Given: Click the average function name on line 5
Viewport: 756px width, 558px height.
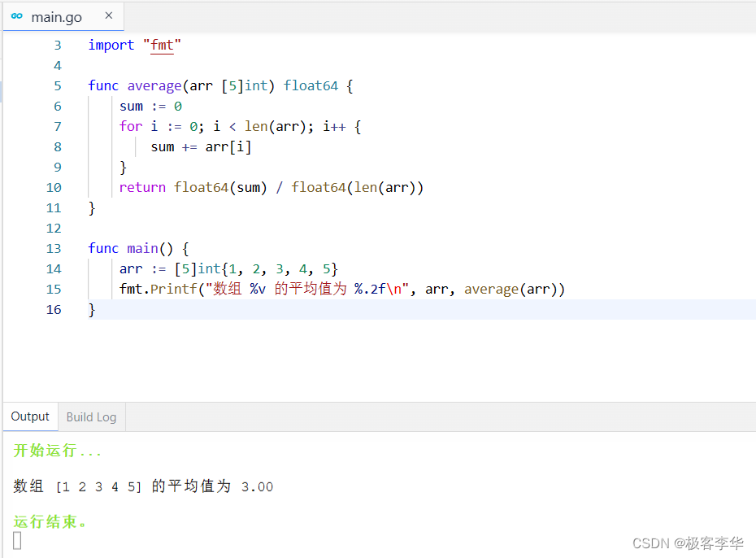Looking at the screenshot, I should coord(154,86).
